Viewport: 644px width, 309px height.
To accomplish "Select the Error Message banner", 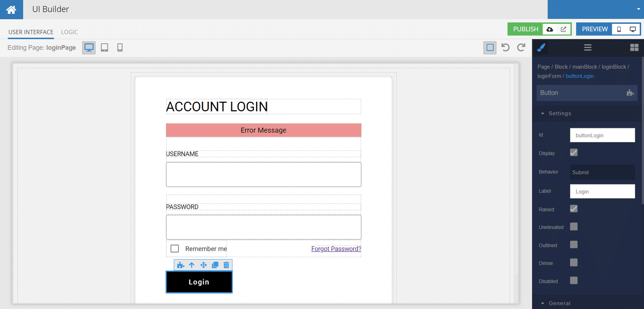I will click(263, 130).
